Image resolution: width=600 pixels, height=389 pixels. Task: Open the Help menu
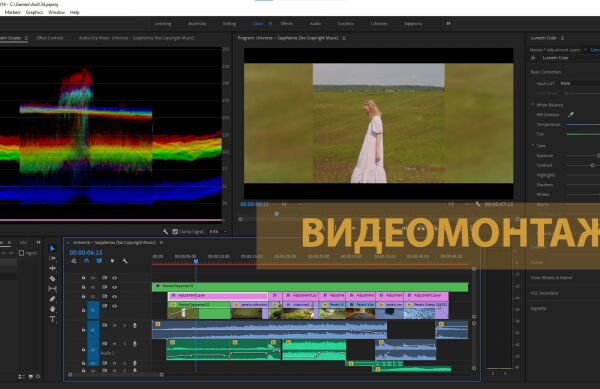click(x=75, y=12)
